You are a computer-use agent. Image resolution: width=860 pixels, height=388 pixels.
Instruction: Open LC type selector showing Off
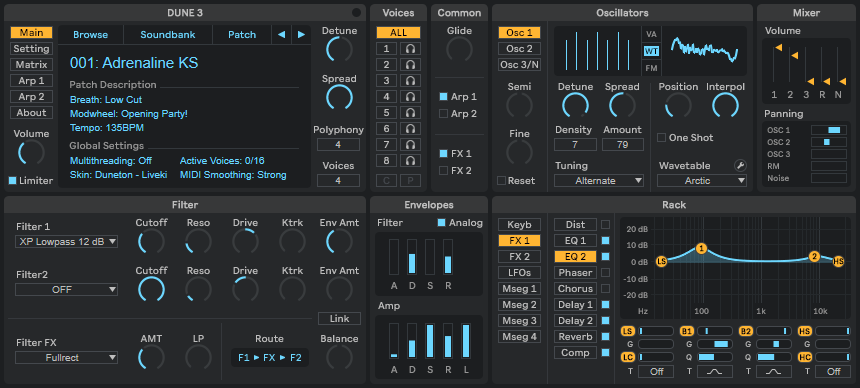[x=655, y=372]
